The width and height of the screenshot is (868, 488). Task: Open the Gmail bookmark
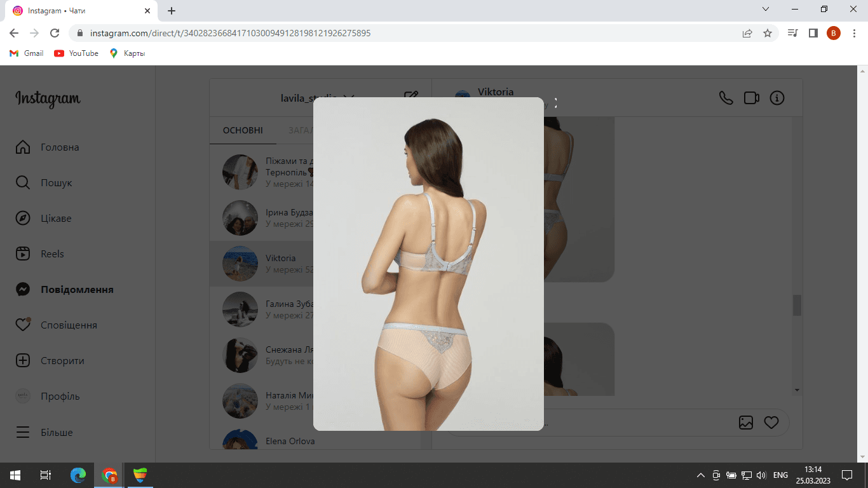click(27, 53)
